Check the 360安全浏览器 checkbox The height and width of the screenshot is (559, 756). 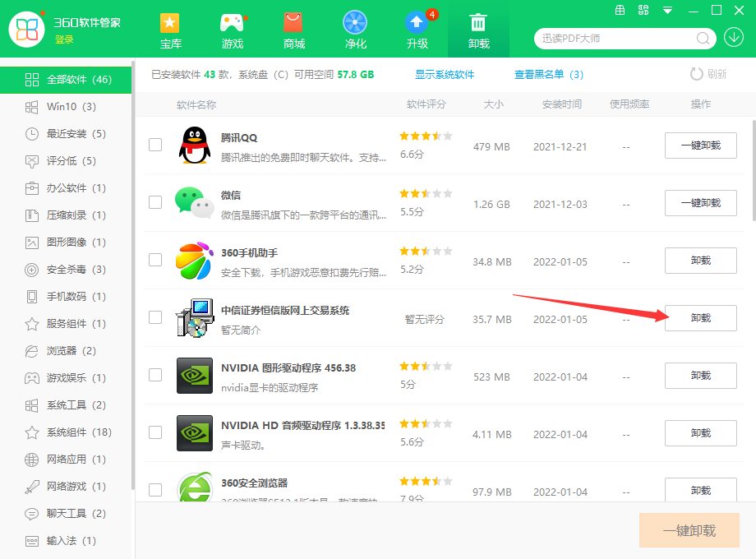pyautogui.click(x=155, y=490)
